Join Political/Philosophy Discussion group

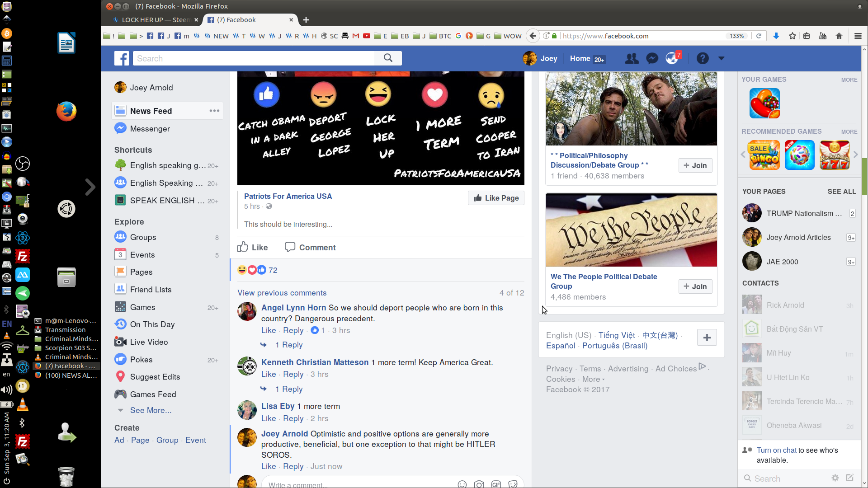point(695,165)
